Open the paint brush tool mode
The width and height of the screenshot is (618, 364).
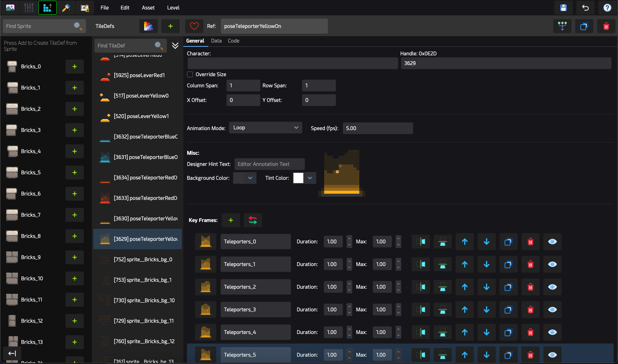66,8
